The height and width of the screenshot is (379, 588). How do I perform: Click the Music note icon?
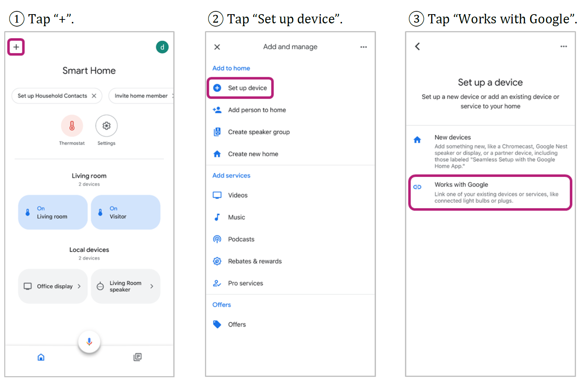coord(217,217)
